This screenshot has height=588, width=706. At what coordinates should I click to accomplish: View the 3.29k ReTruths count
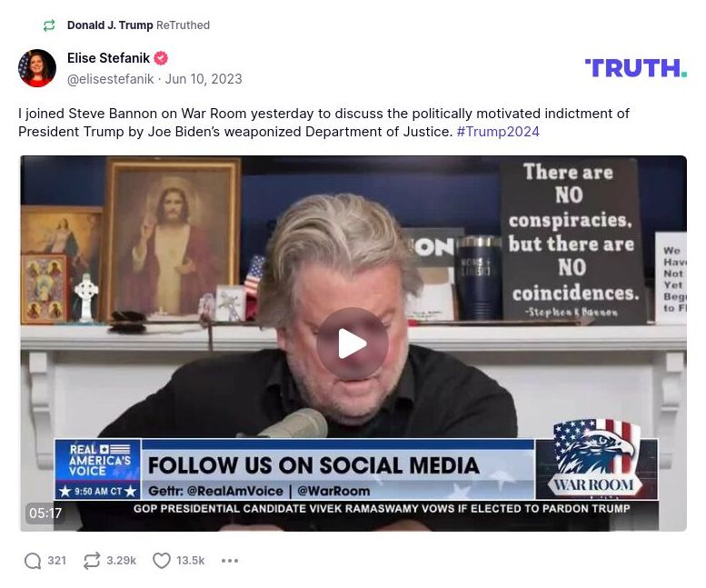click(x=121, y=561)
